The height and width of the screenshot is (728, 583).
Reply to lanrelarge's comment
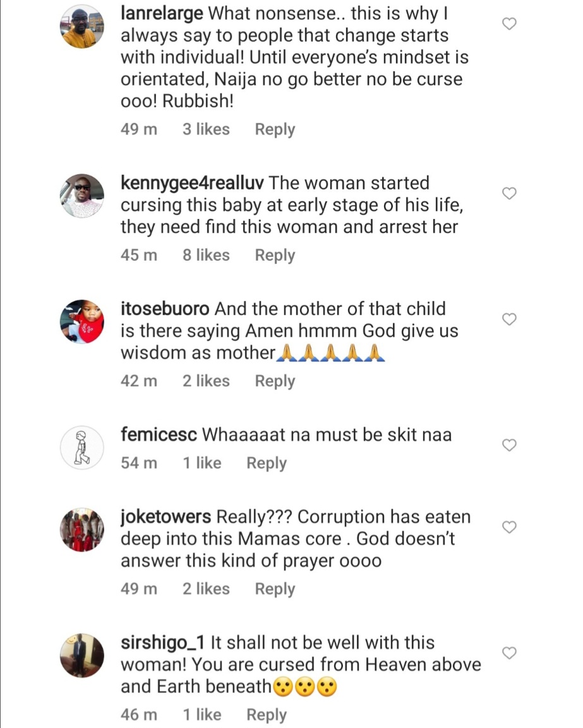tap(275, 129)
